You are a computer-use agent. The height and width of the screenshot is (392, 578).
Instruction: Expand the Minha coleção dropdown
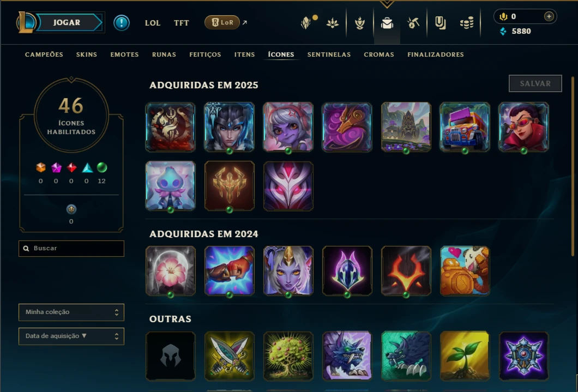(x=71, y=312)
